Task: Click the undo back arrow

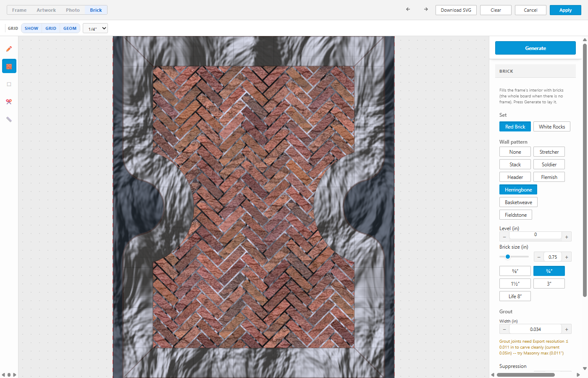Action: pyautogui.click(x=408, y=9)
